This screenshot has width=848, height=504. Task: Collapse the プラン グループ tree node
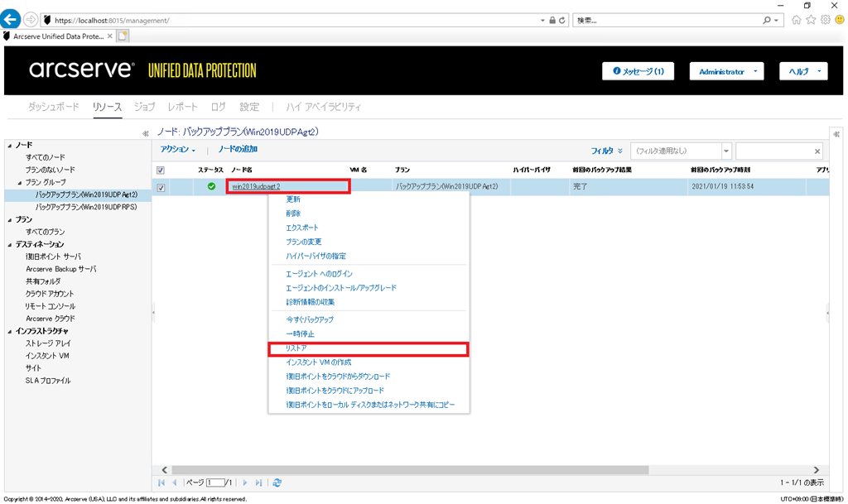point(20,183)
